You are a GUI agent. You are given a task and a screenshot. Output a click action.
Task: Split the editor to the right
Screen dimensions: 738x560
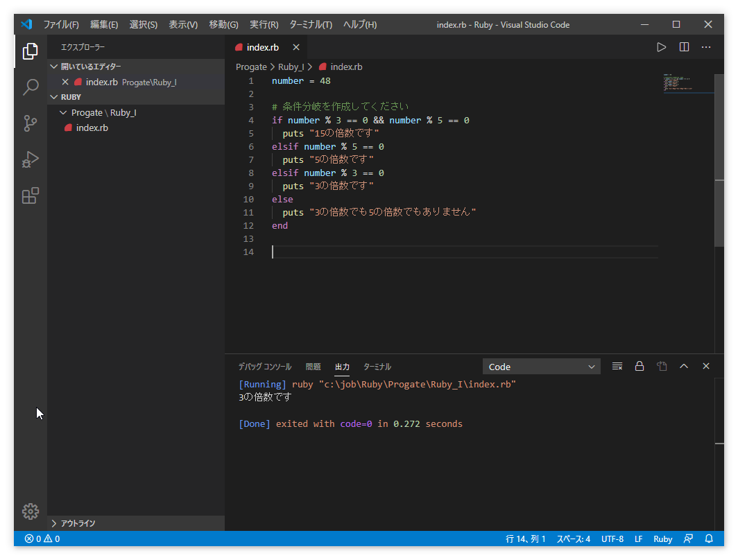pyautogui.click(x=684, y=47)
